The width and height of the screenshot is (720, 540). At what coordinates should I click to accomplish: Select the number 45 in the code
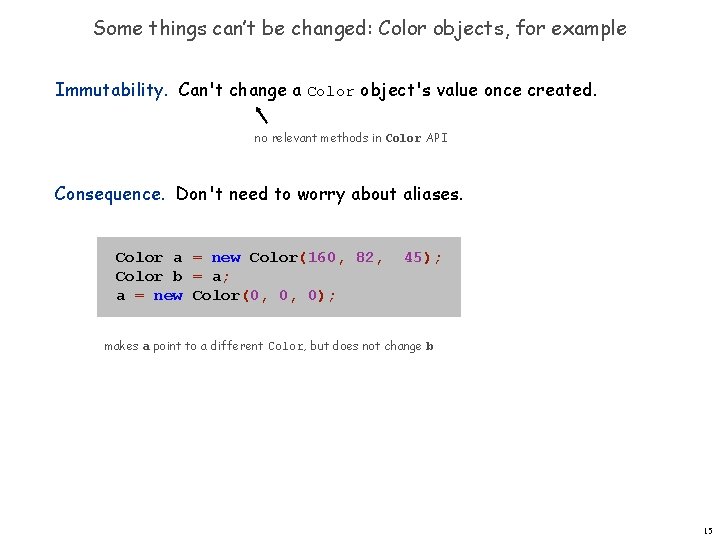coord(413,257)
